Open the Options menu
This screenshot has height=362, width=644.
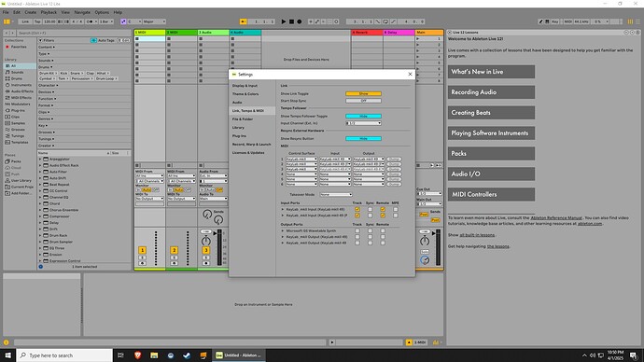coord(102,12)
